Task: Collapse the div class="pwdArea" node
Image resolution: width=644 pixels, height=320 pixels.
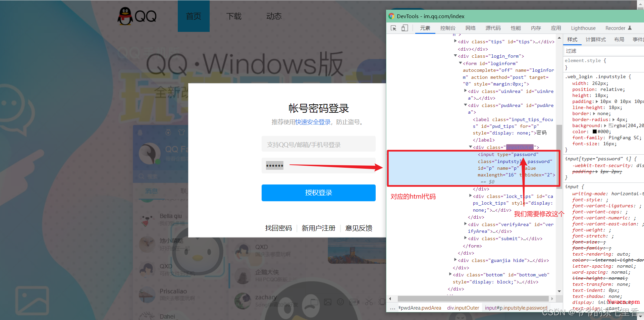Action: (465, 105)
